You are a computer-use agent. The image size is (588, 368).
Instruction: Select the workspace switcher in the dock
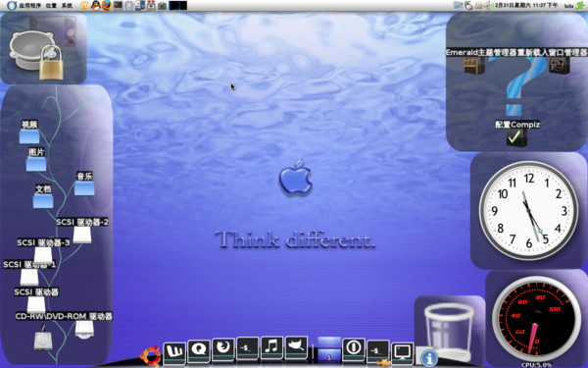click(x=329, y=350)
